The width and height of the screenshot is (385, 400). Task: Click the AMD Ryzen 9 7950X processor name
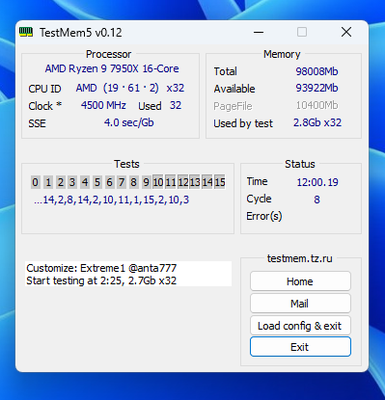coord(112,69)
